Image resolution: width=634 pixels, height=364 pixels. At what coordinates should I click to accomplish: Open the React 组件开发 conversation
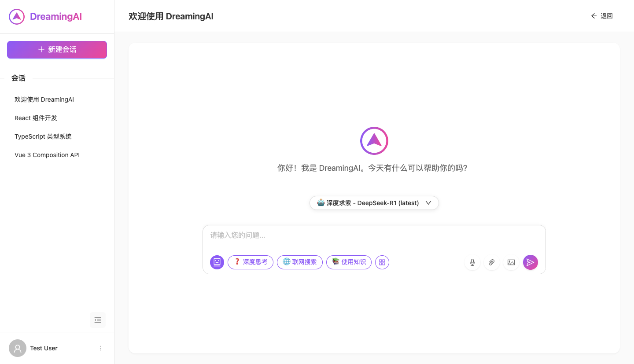tap(36, 118)
